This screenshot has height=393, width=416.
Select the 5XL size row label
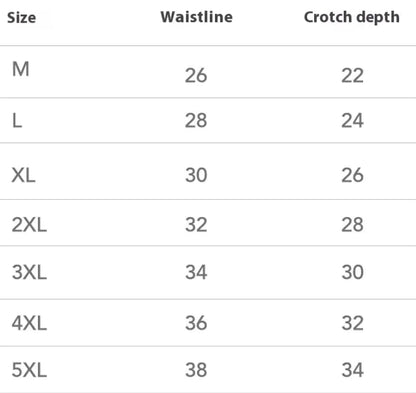[x=29, y=370]
